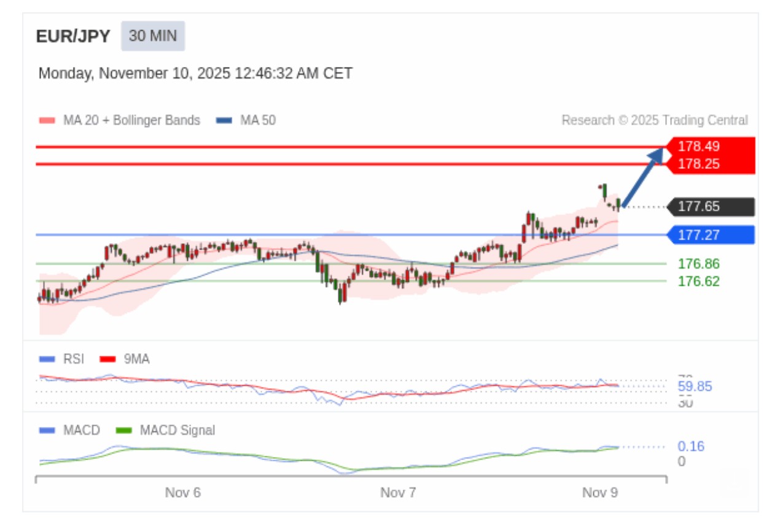
Task: Select the 30 MIN timeframe badge
Action: (153, 36)
